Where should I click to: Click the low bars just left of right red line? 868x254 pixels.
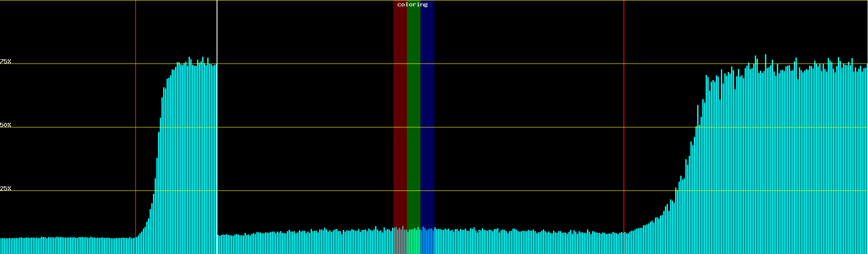click(610, 244)
